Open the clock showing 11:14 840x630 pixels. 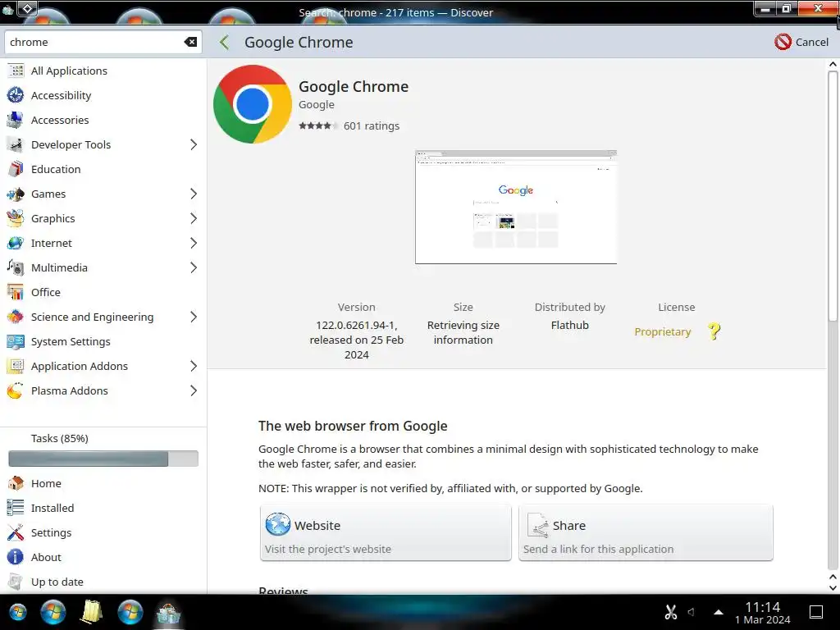pos(762,612)
